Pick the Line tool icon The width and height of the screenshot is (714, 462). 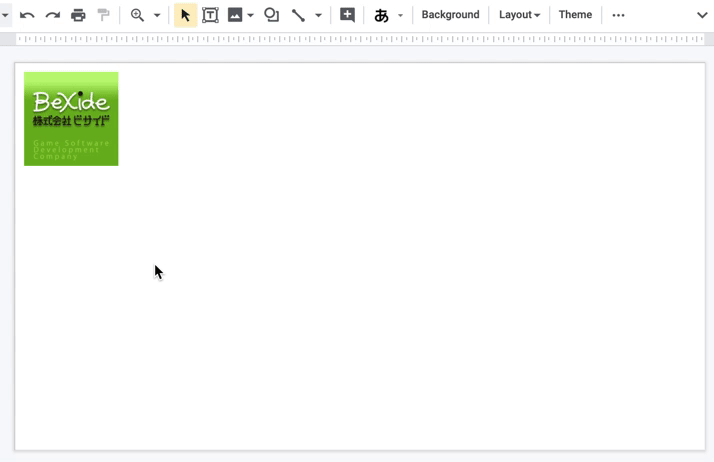click(x=298, y=15)
